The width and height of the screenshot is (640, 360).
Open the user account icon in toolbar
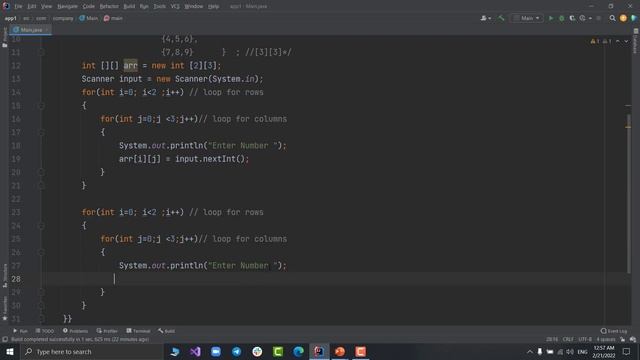(484, 18)
